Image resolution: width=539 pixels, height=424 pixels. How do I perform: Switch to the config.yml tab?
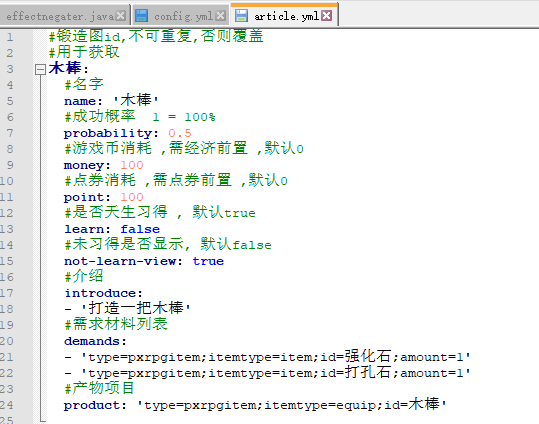(x=181, y=16)
